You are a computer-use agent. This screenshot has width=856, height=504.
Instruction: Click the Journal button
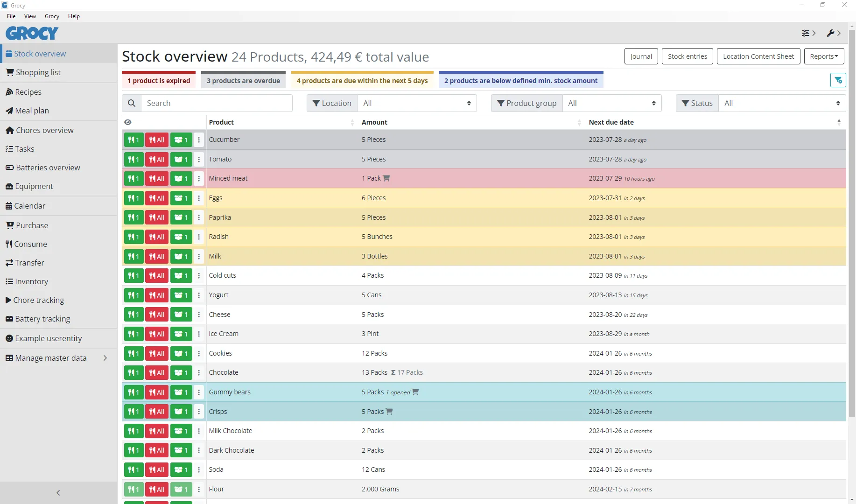[641, 56]
